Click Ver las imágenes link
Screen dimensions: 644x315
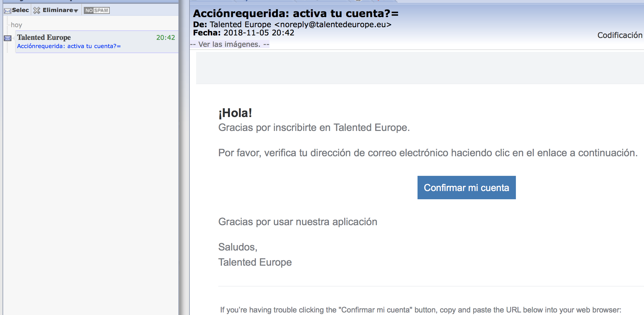click(x=230, y=44)
